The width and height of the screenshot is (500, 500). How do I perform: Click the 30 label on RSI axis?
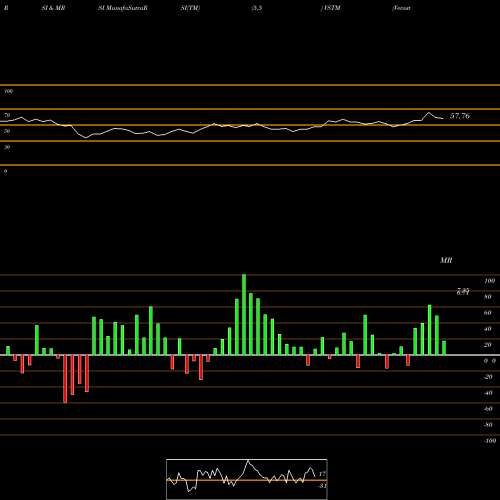(7, 147)
